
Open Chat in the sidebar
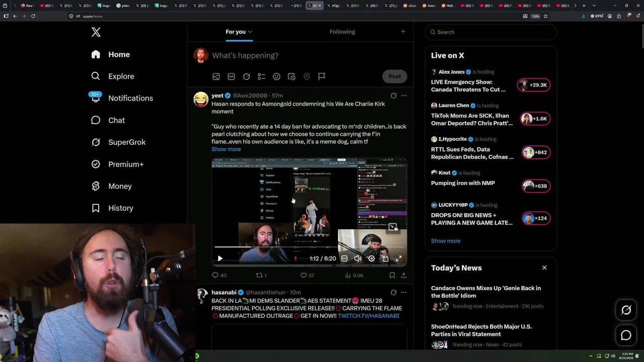(108, 120)
